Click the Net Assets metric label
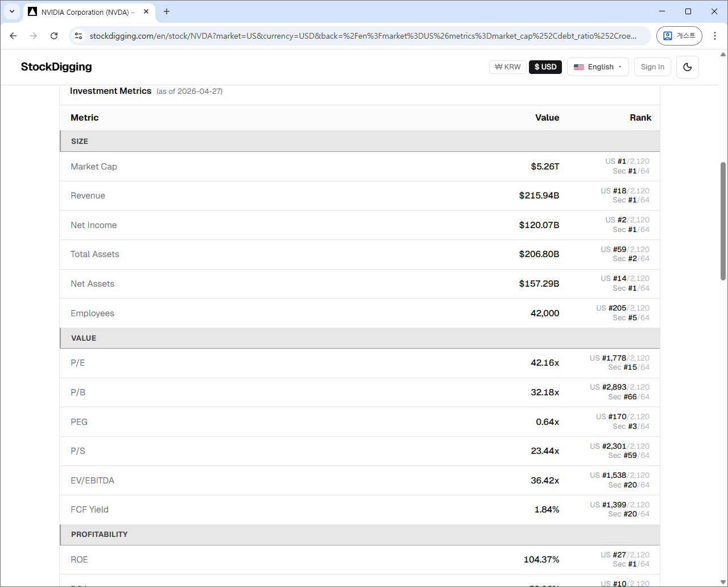728x587 pixels. point(93,284)
